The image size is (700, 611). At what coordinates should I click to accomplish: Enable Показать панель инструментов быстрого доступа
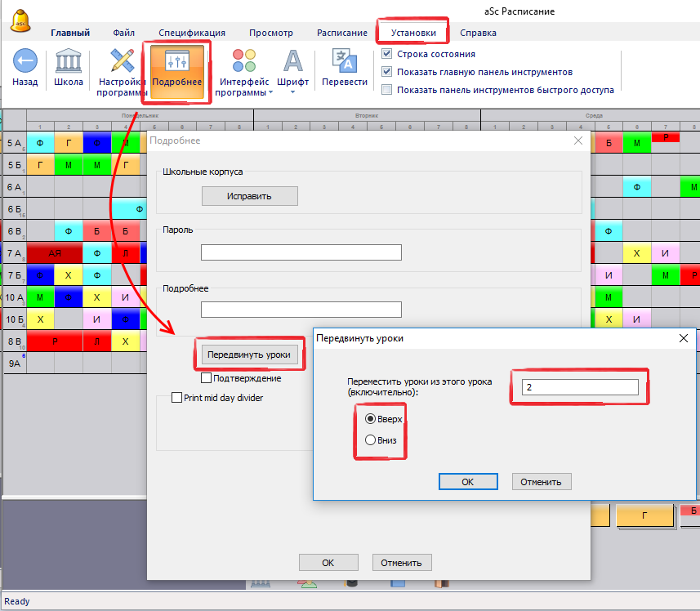pos(387,90)
